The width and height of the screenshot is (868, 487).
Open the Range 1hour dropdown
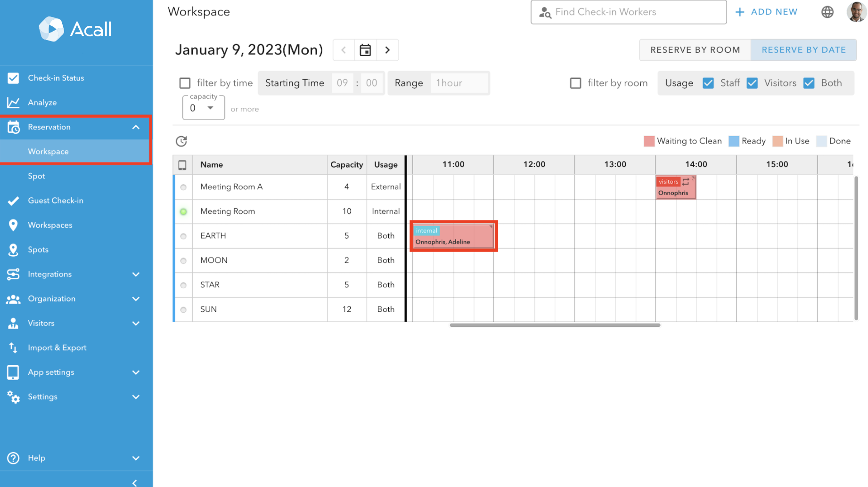click(x=459, y=83)
